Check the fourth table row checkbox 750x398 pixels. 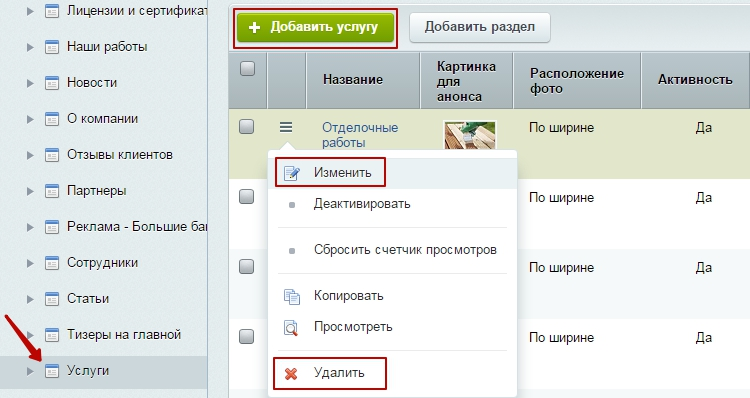(246, 336)
